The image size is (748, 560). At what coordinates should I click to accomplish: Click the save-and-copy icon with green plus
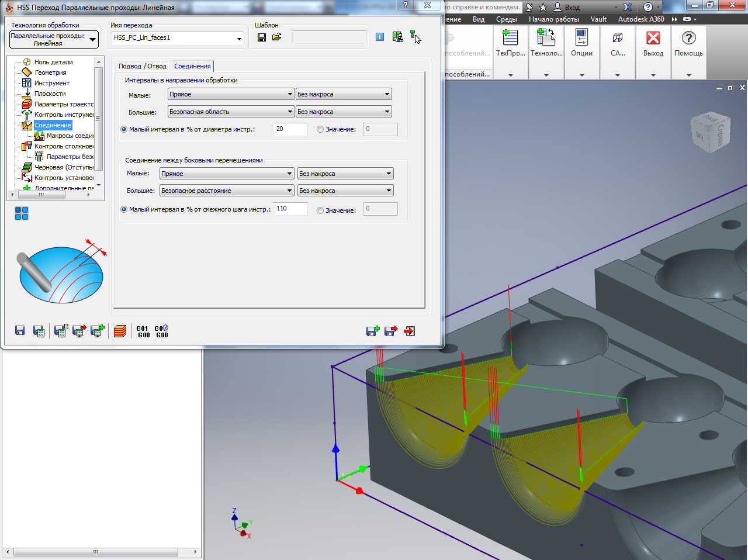tap(373, 331)
